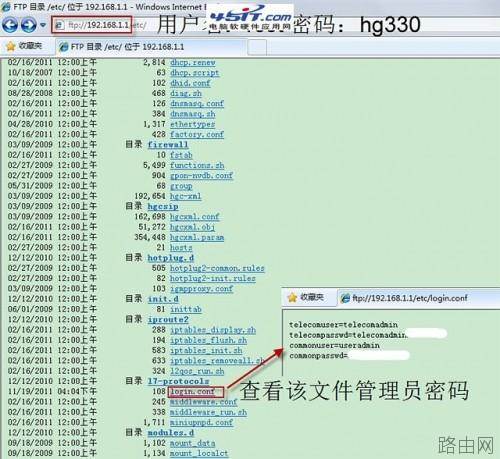500x459 pixels.
Task: Open the firewall directory
Action: [x=168, y=145]
